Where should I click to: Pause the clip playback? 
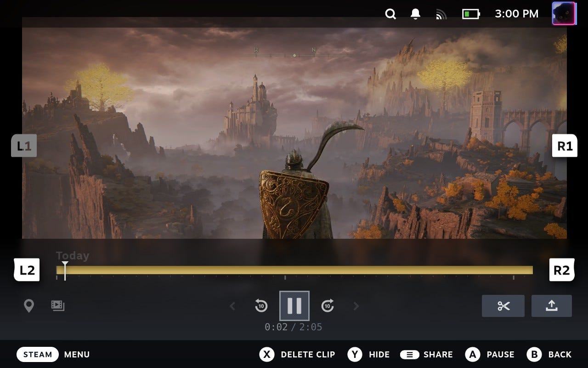(x=294, y=305)
